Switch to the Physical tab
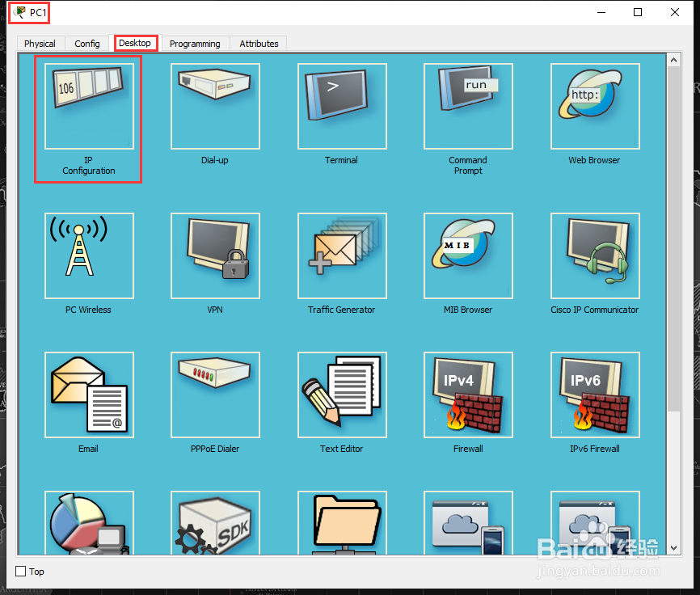Viewport: 700px width, 595px height. click(x=40, y=44)
